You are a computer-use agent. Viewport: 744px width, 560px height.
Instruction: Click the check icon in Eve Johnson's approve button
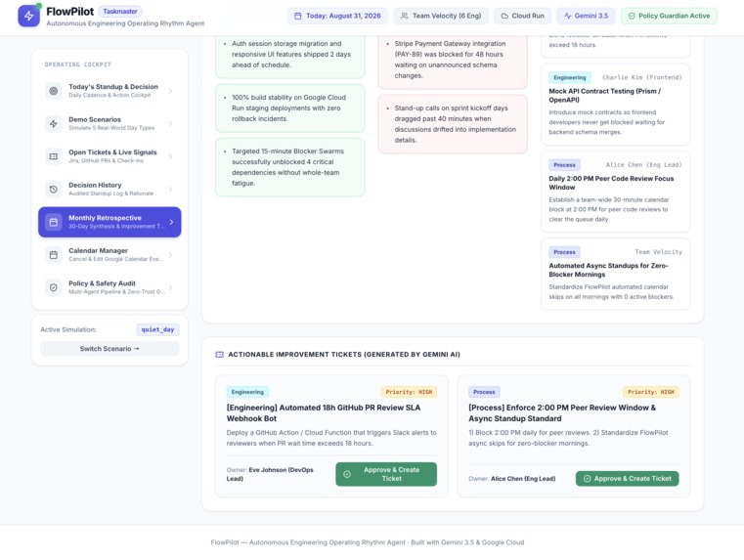point(347,474)
